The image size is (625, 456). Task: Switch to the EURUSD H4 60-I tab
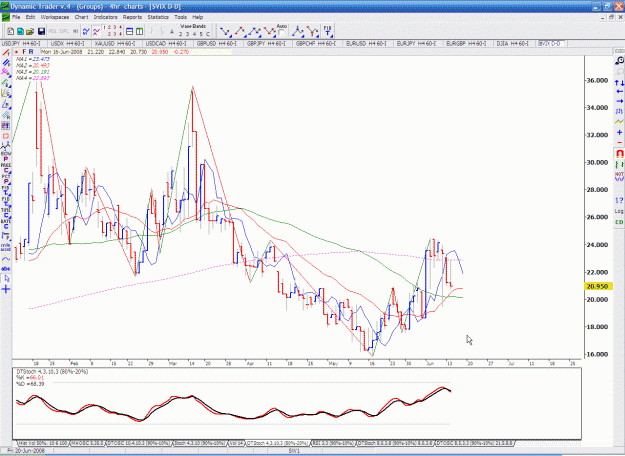[x=366, y=43]
